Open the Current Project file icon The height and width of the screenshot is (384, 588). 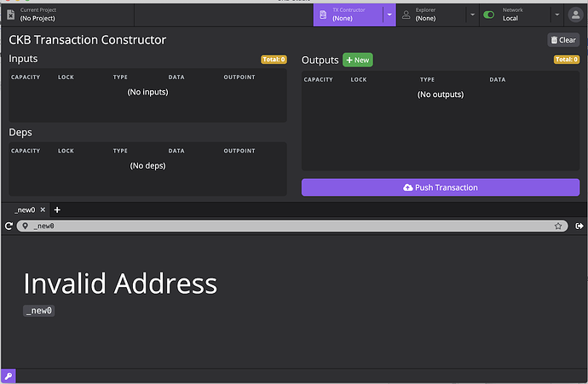point(10,14)
